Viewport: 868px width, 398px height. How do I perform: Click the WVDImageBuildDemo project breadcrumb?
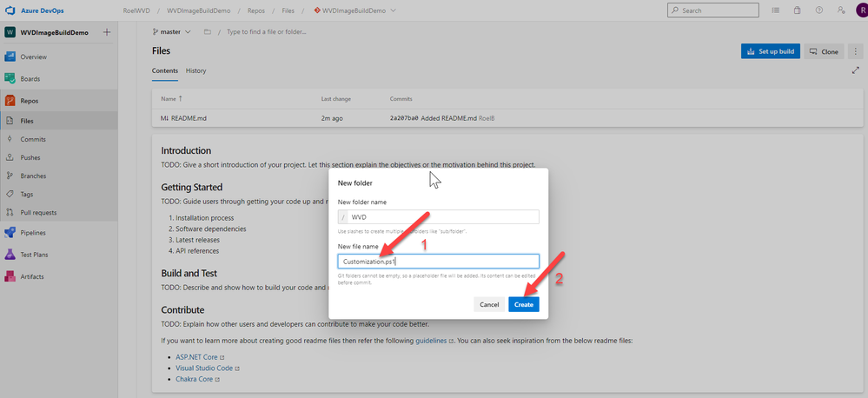click(199, 10)
